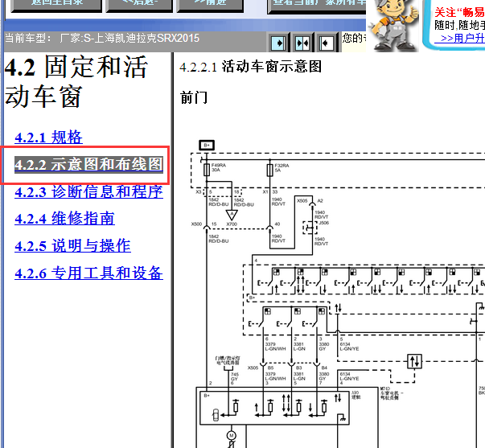Click the F49RA 30A fuse label
Image resolution: width=485 pixels, height=448 pixels.
coord(219,167)
